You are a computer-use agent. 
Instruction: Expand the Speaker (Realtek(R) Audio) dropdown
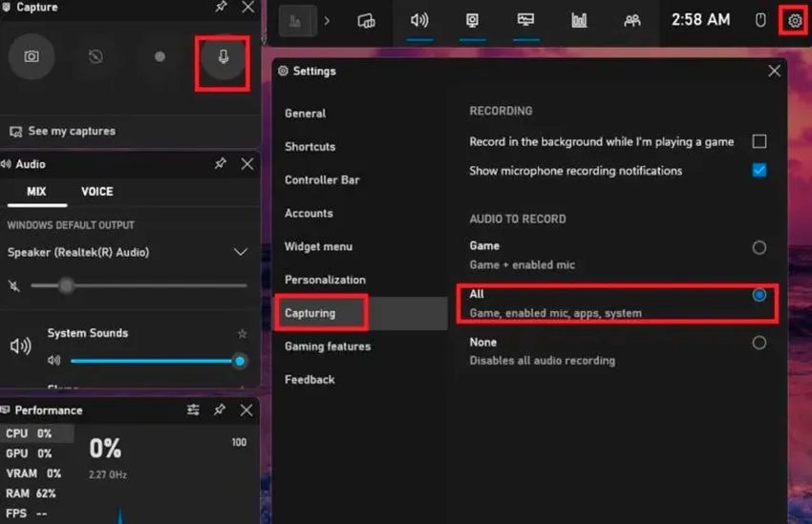(x=241, y=252)
